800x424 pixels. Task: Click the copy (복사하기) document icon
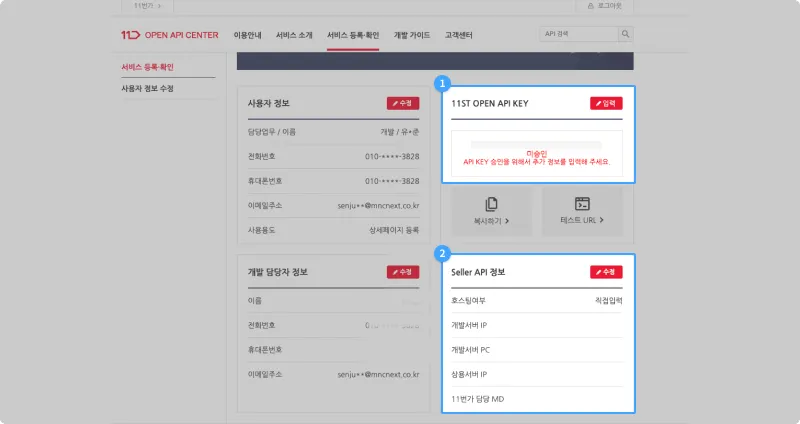click(x=491, y=204)
